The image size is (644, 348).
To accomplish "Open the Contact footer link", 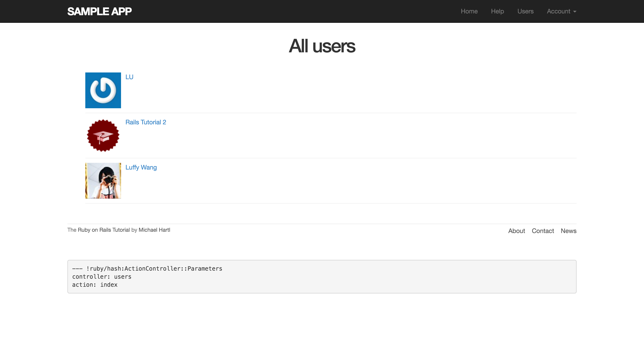I will (542, 231).
